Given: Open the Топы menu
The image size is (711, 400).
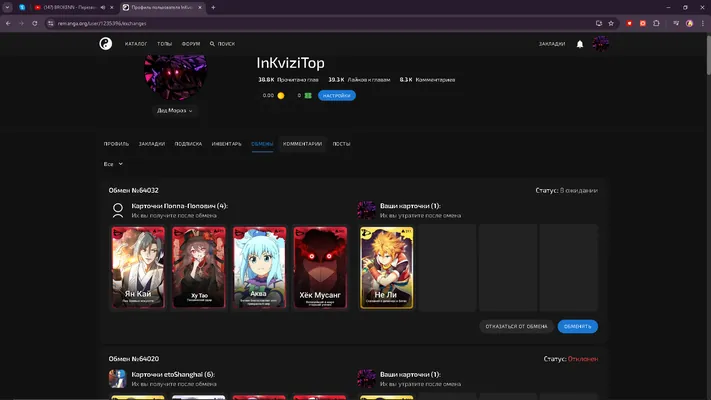Looking at the screenshot, I should coord(165,44).
